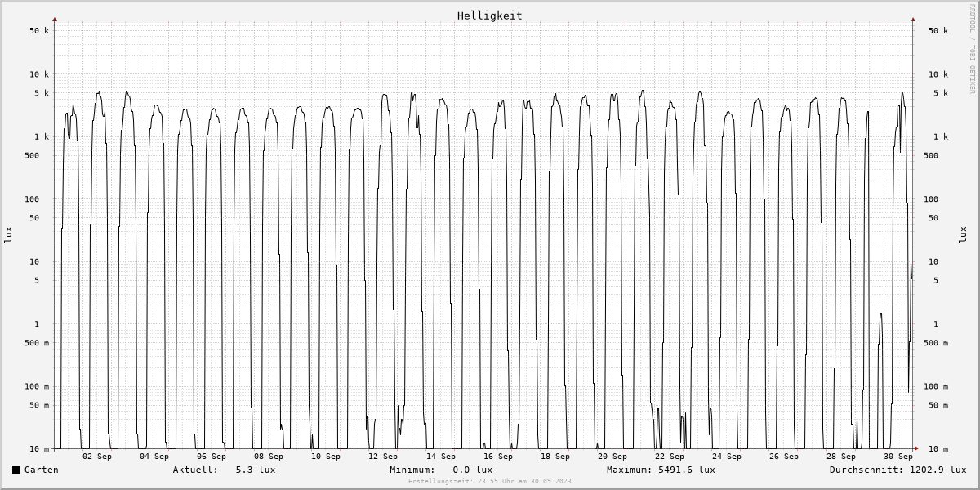
Task: Click the "50 k" label on right axis
Action: 938,31
